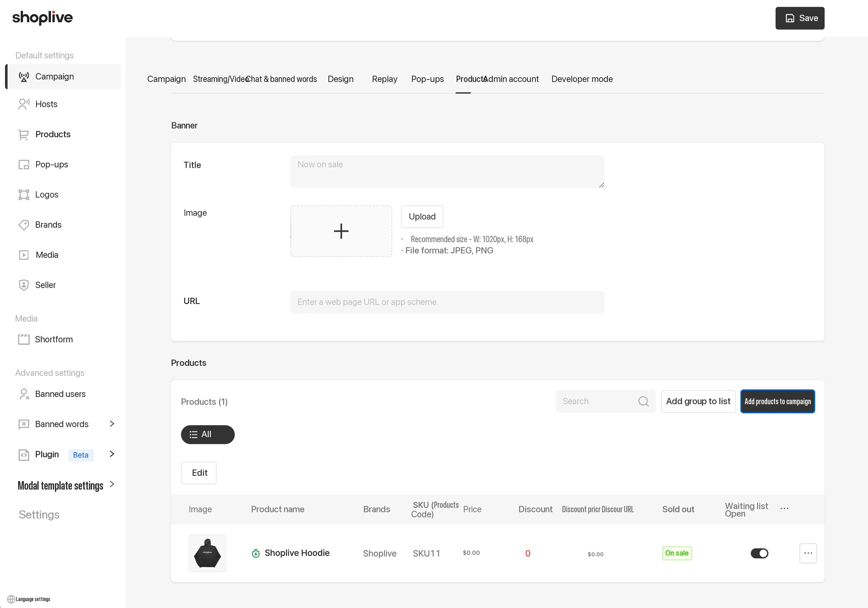Click the products Search field
Image resolution: width=868 pixels, height=608 pixels.
tap(605, 401)
